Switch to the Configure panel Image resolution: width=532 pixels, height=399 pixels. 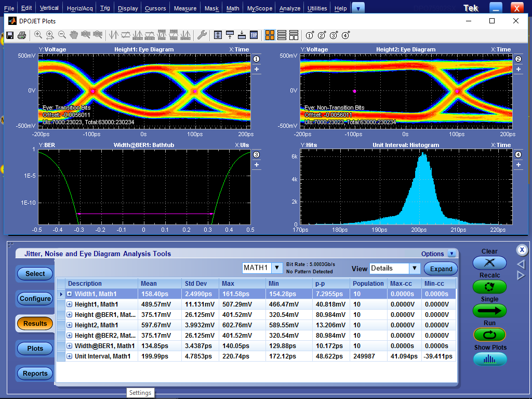click(35, 299)
